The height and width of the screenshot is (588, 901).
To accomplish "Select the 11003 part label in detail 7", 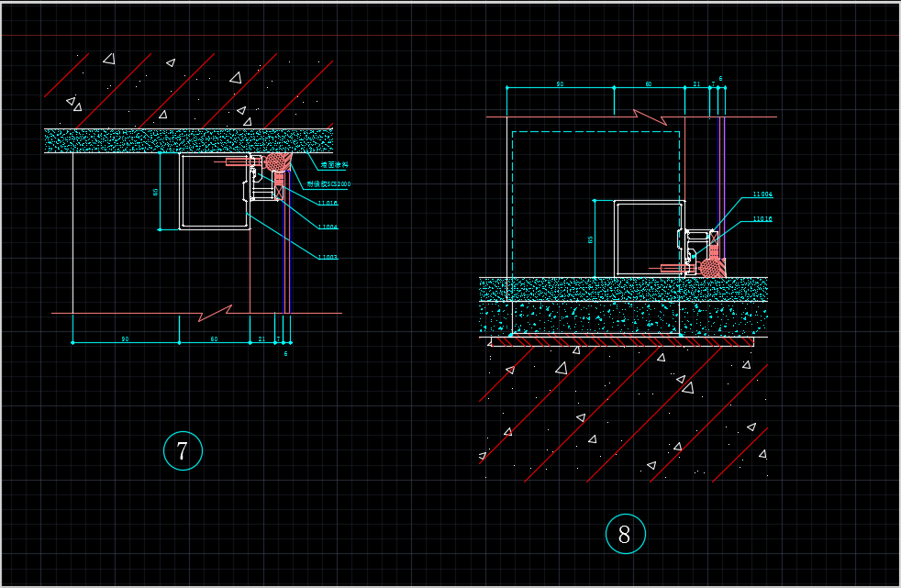I will (x=328, y=258).
